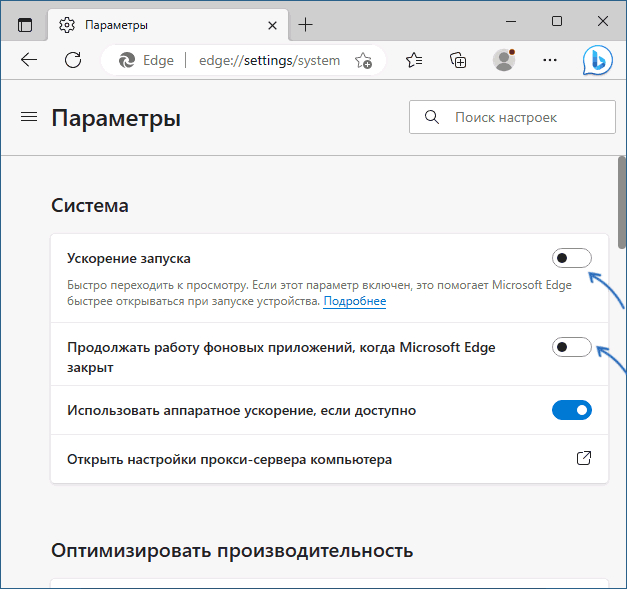Open the Favorites list icon
The height and width of the screenshot is (589, 627).
point(414,60)
